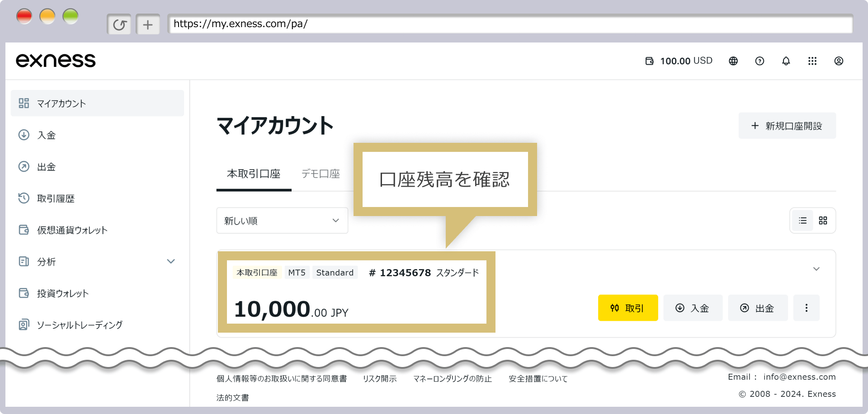Click the 本取引口座 tag on the account card

click(257, 273)
